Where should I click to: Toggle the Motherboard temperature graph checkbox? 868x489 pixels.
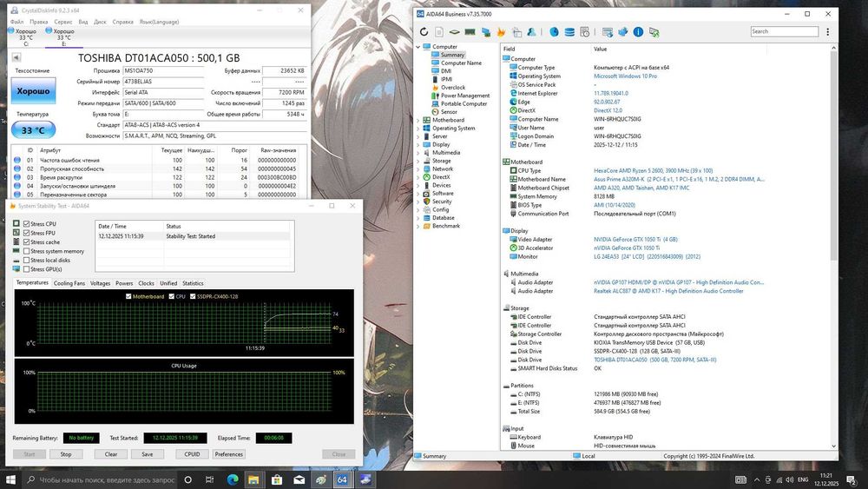click(128, 296)
